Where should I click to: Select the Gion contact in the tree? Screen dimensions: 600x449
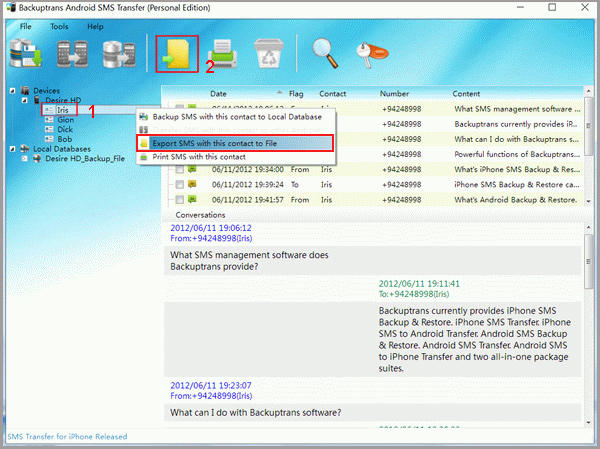[x=65, y=120]
